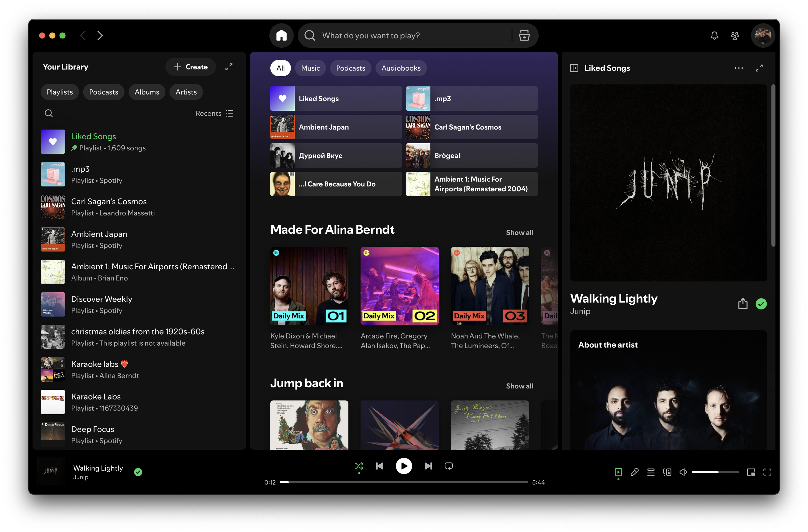Open the Recents sort dropdown
This screenshot has height=532, width=808.
(214, 113)
